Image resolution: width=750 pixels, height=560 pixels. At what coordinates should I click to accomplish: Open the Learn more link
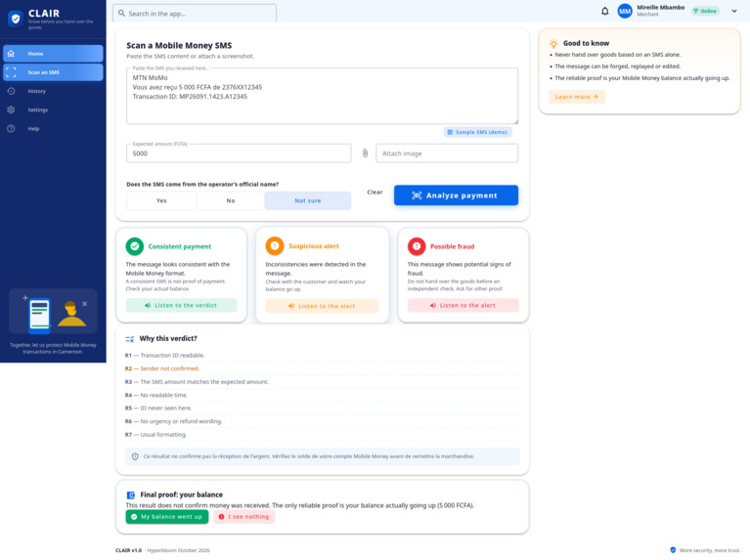pos(576,97)
